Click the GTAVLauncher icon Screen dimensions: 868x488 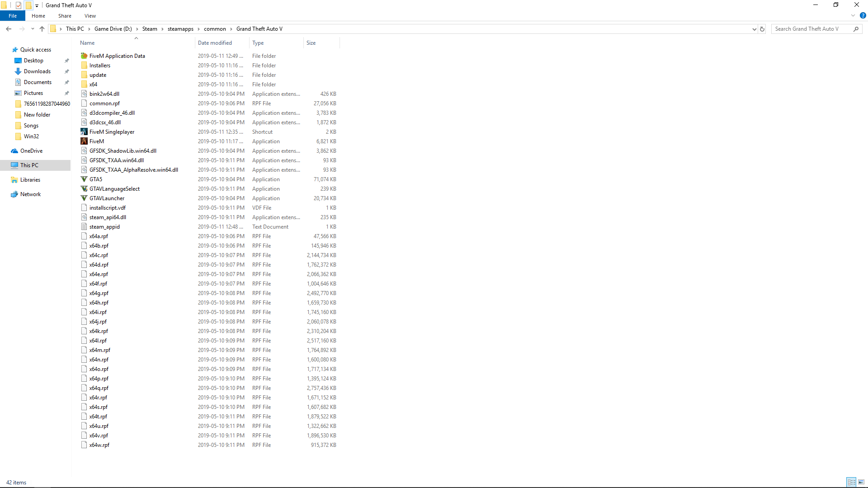(x=84, y=198)
